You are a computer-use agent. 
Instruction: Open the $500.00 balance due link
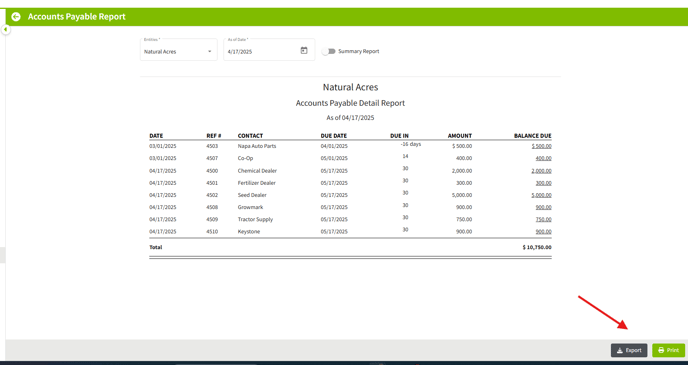coord(541,146)
